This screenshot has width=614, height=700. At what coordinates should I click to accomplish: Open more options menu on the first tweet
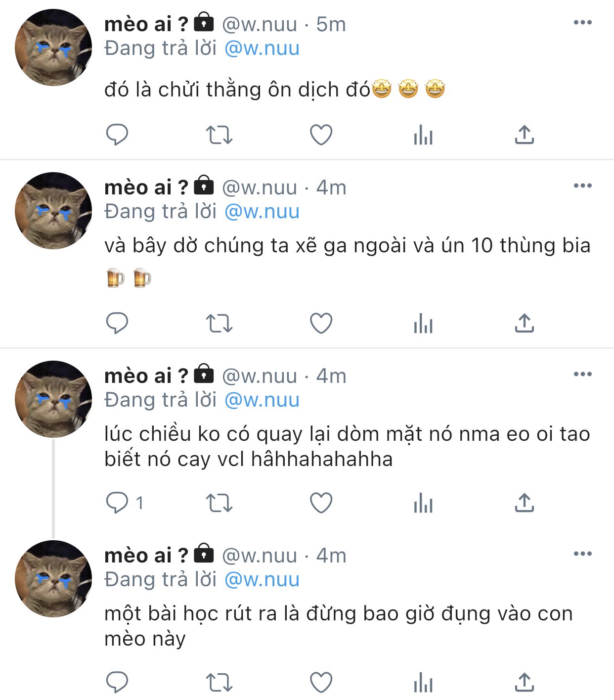pyautogui.click(x=583, y=22)
